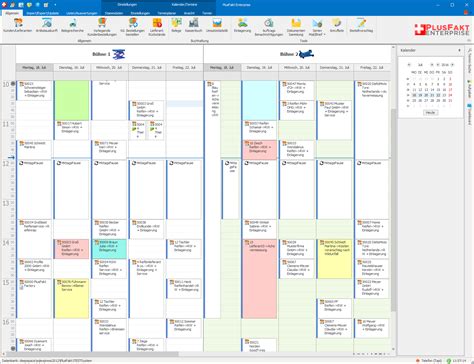
Task: Expand quick access toolbar dropdown arrow
Action: (x=55, y=5)
